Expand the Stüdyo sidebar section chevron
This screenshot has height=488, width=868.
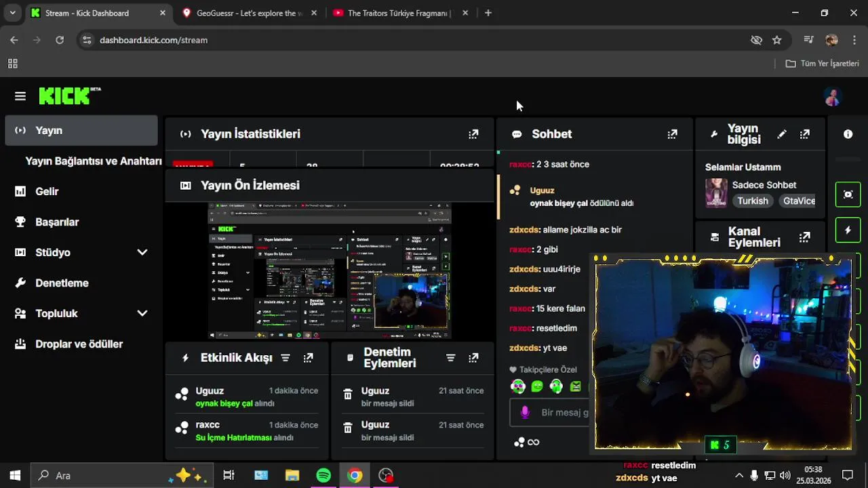(x=142, y=252)
